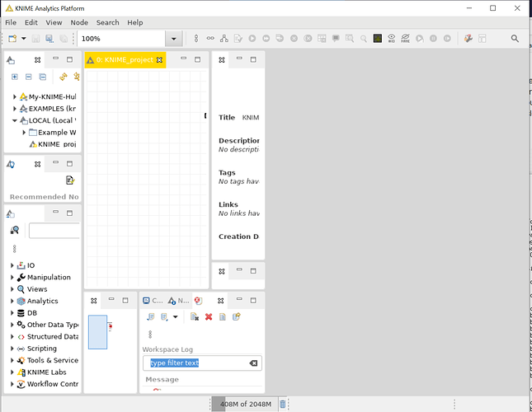532x412 pixels.
Task: Switch to the 0: KNIME_project editor tab
Action: click(x=125, y=60)
